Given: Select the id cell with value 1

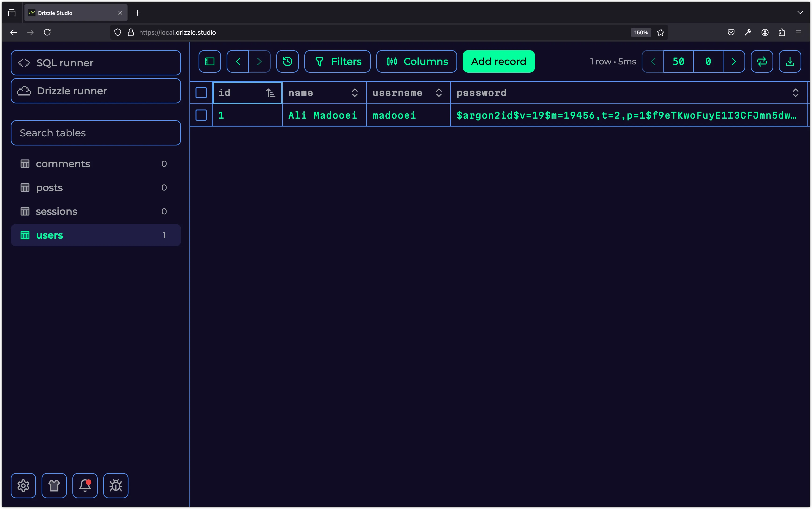Looking at the screenshot, I should [x=247, y=115].
